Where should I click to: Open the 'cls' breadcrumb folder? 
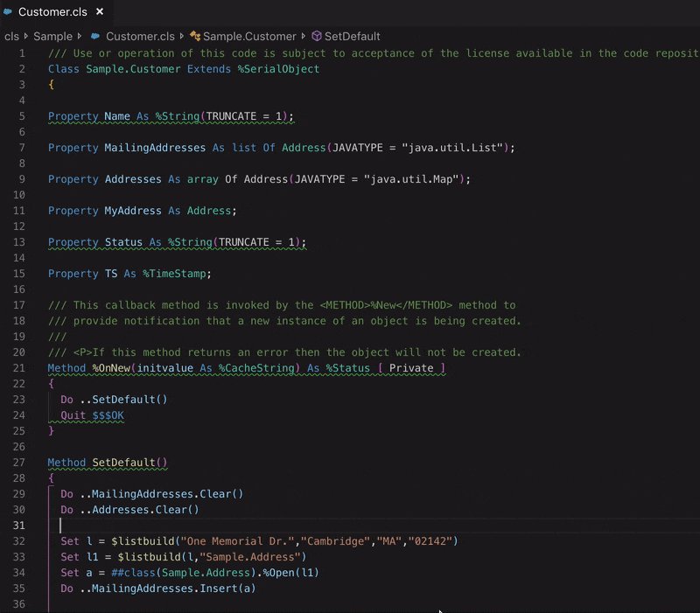[x=11, y=37]
